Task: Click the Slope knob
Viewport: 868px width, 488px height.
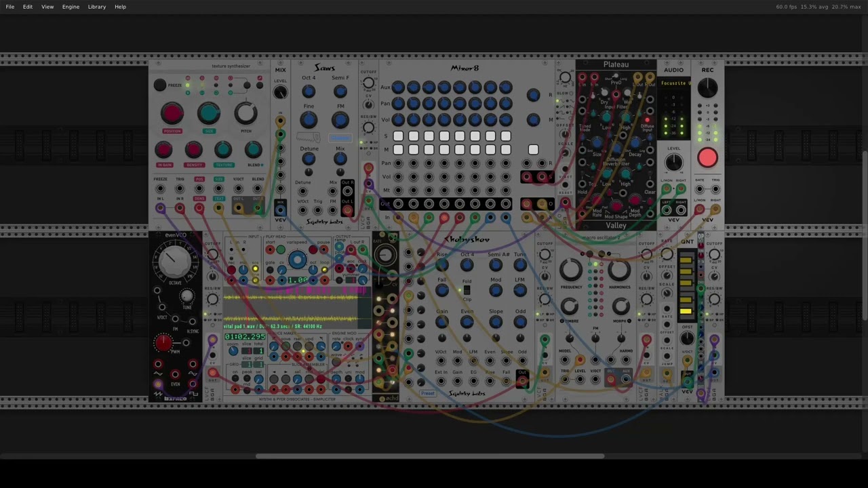Action: (x=496, y=322)
